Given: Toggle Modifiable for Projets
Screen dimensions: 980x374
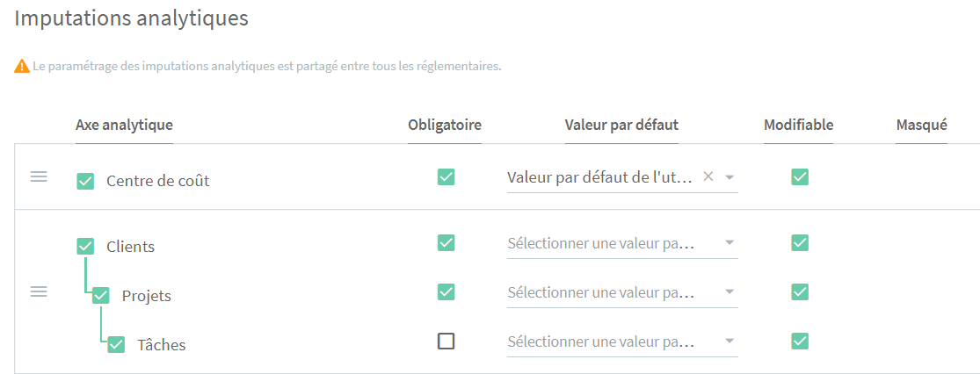Looking at the screenshot, I should pos(799,291).
